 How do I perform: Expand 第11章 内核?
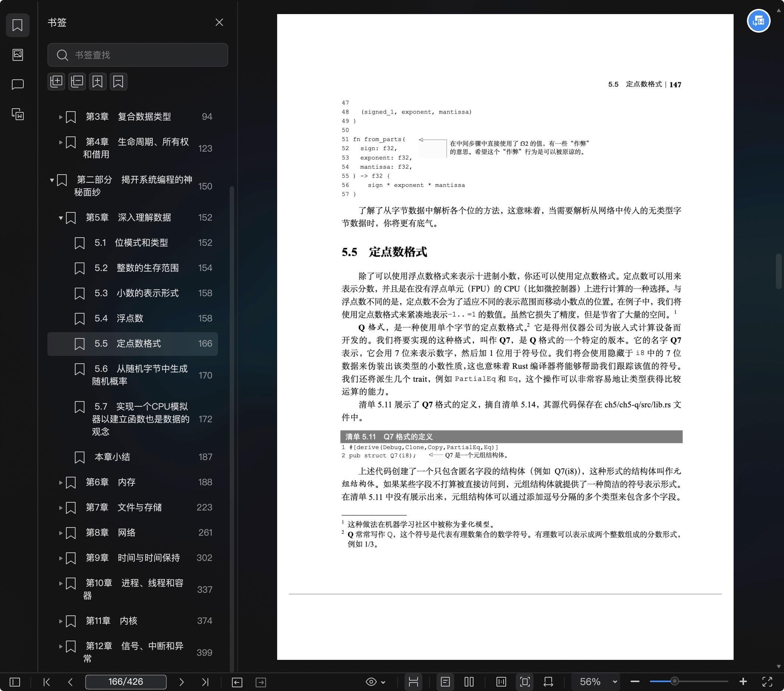point(60,621)
